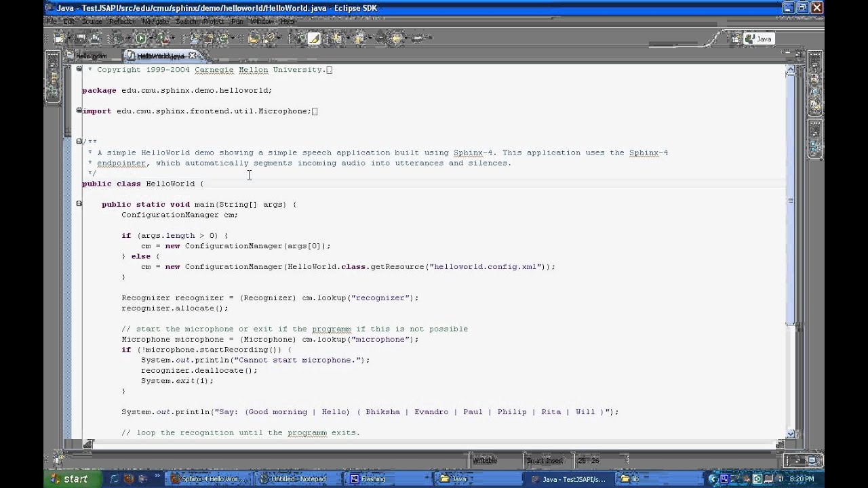The height and width of the screenshot is (488, 868).
Task: Open the Debug configurations dropdown arrow
Action: click(x=129, y=39)
